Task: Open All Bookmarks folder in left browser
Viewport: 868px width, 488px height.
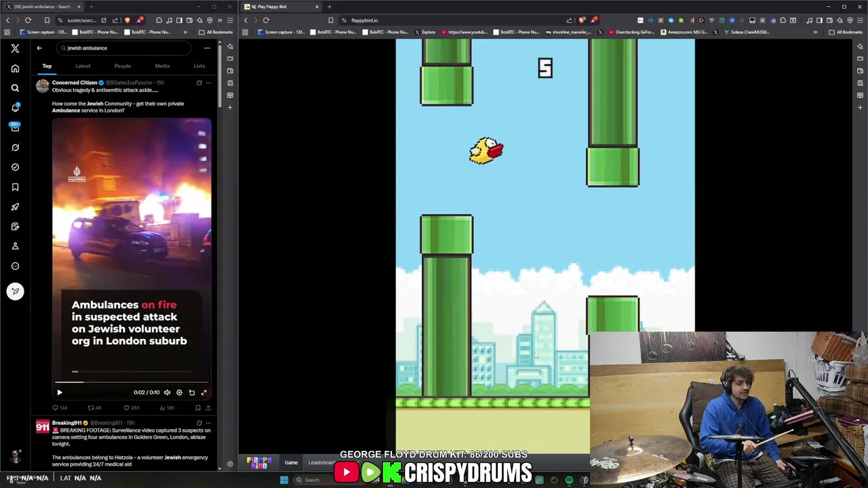Action: click(x=215, y=32)
